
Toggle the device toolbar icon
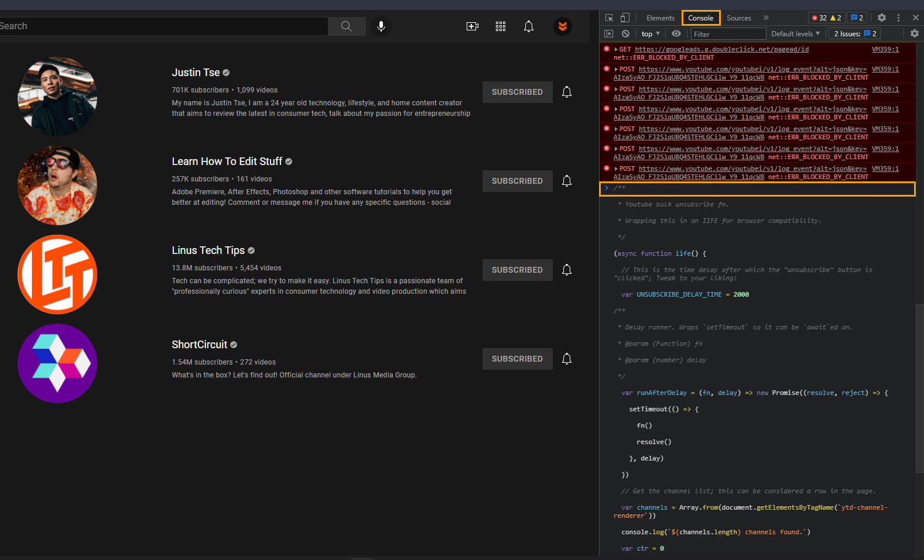coord(625,18)
